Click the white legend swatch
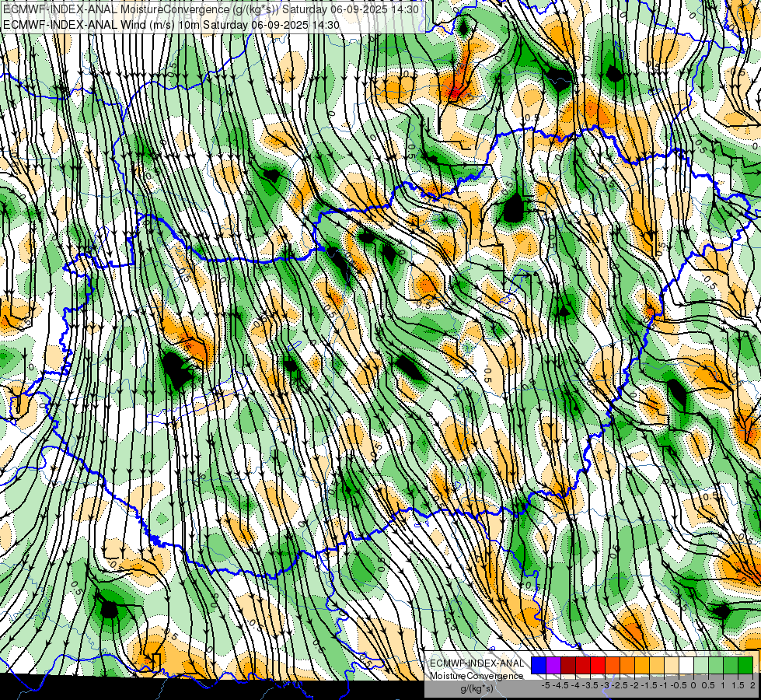The image size is (761, 700). (686, 666)
